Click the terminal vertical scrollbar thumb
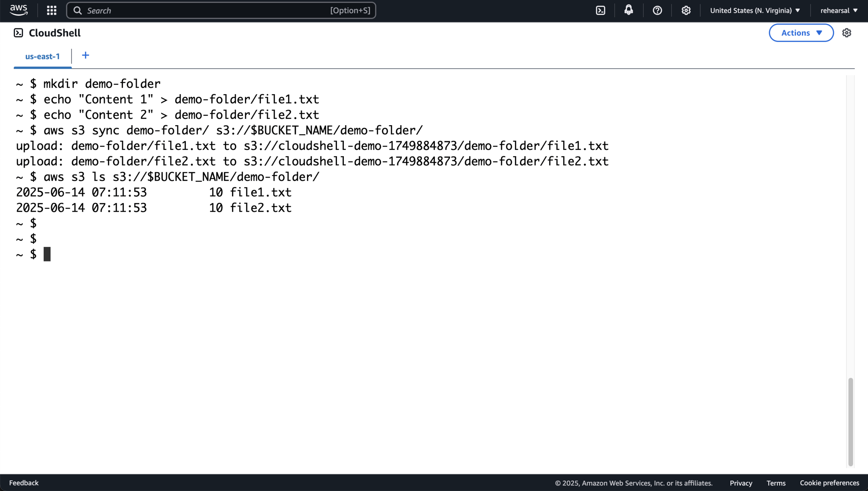The width and height of the screenshot is (868, 491). [850, 422]
